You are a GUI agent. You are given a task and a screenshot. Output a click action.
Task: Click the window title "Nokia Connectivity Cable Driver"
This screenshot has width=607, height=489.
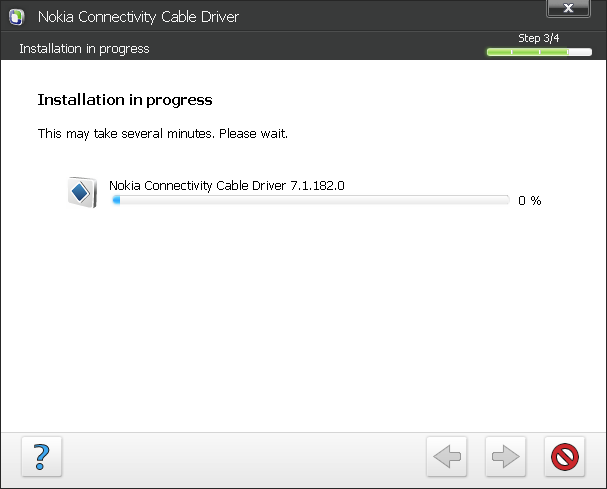click(138, 17)
